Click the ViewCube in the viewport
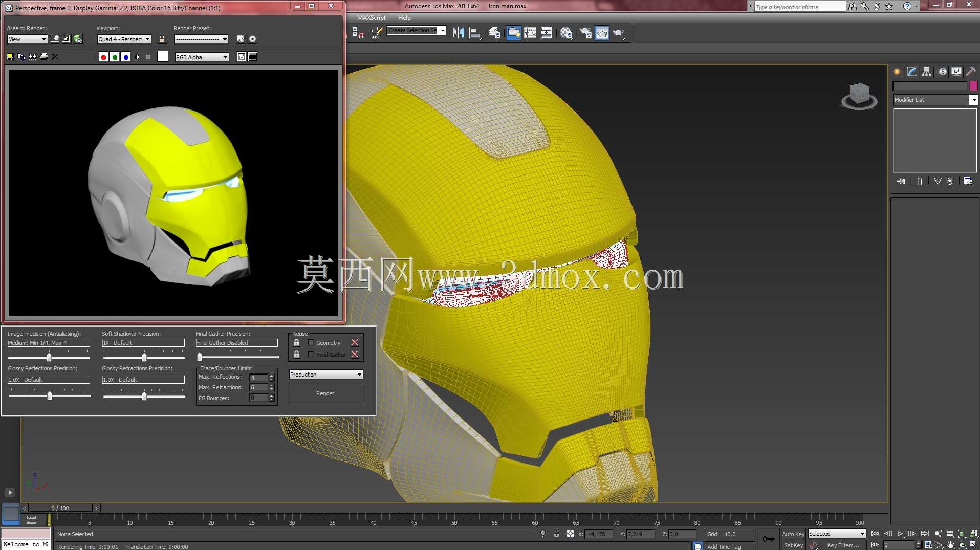Image resolution: width=980 pixels, height=550 pixels. click(x=859, y=97)
